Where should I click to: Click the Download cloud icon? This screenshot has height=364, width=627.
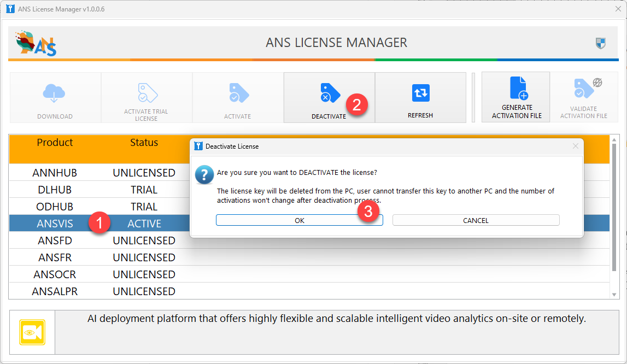coord(55,94)
